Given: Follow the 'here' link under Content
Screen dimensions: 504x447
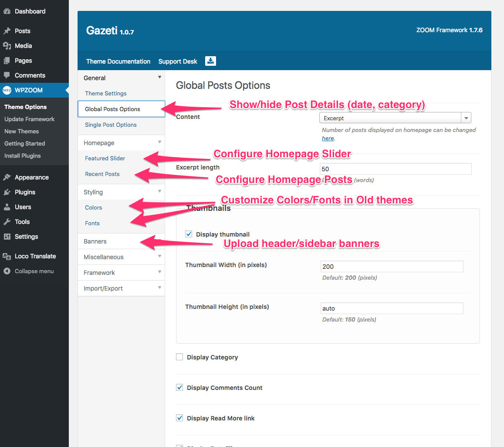Looking at the screenshot, I should 328,138.
